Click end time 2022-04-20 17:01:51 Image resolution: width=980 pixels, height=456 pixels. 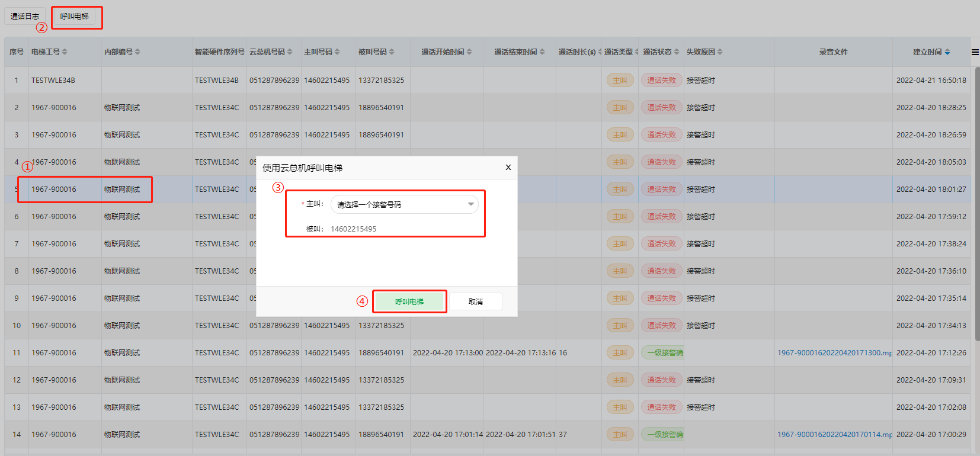[x=520, y=435]
